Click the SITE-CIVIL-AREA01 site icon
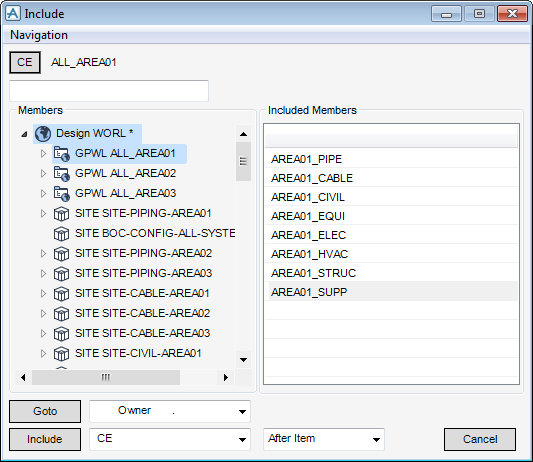 coord(62,354)
